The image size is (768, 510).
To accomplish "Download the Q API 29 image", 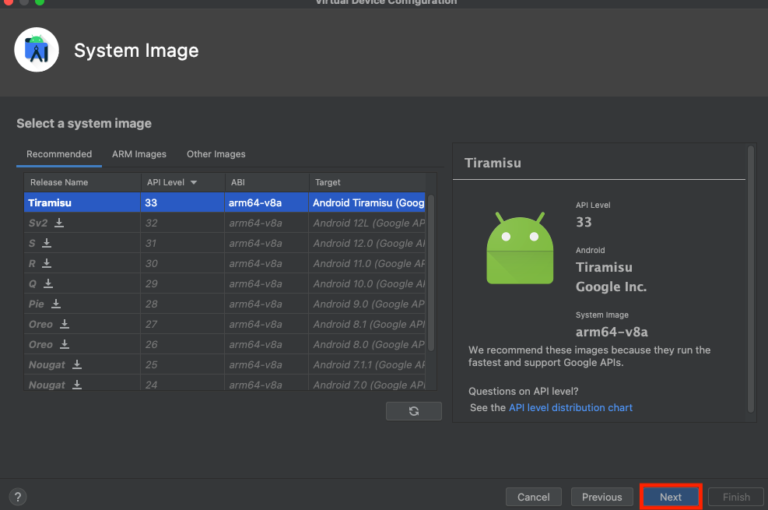I will (48, 284).
